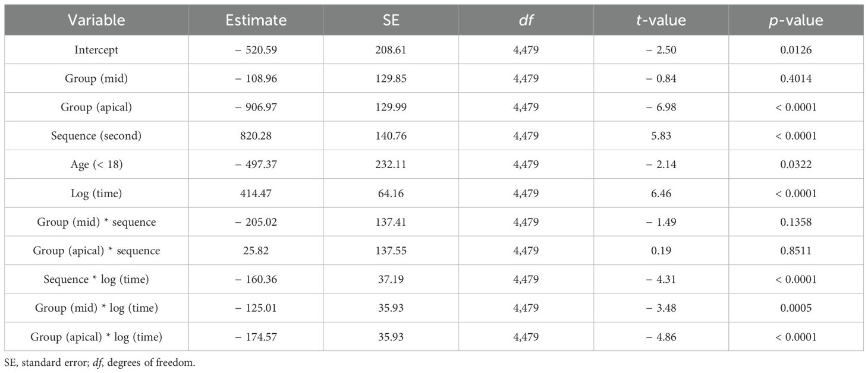868x373 pixels.
Task: Click the t-value column header
Action: coord(661,20)
